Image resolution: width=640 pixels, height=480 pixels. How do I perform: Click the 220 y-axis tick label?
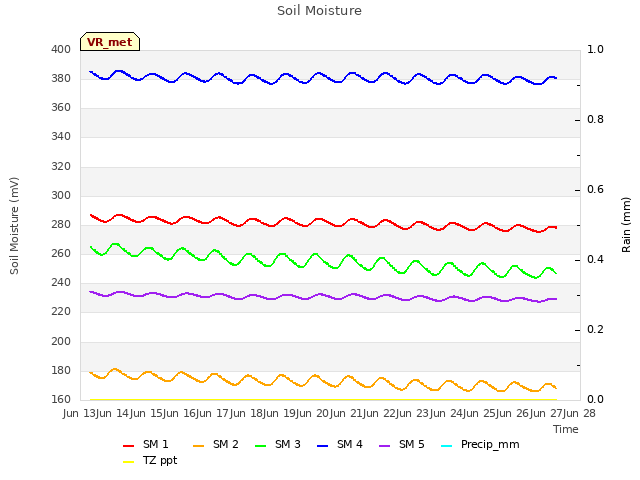pos(61,312)
